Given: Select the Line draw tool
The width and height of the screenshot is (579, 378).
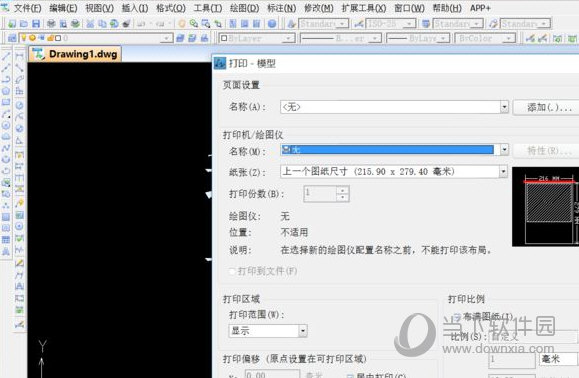Looking at the screenshot, I should [6, 56].
